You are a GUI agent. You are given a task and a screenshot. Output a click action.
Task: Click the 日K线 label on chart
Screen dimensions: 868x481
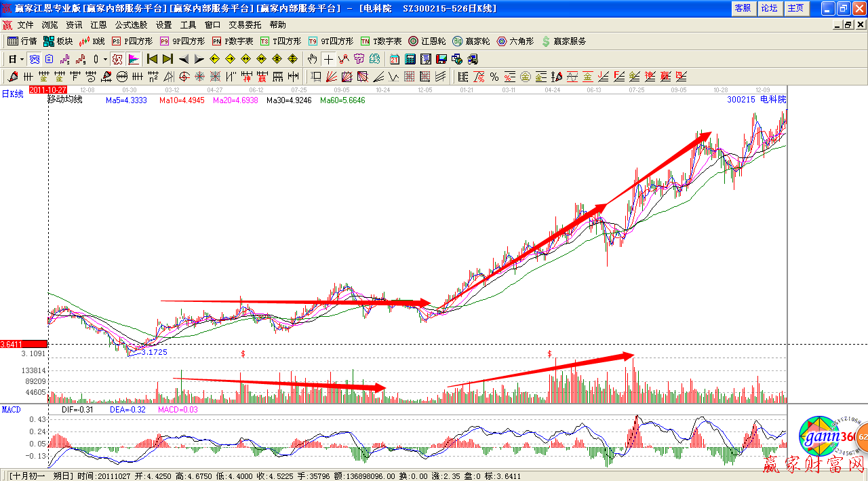[x=12, y=94]
